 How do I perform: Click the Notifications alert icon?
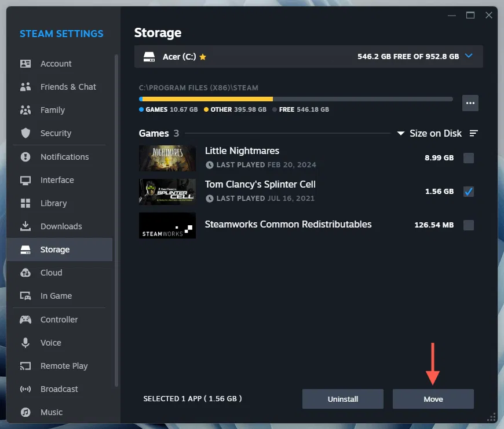tap(25, 157)
